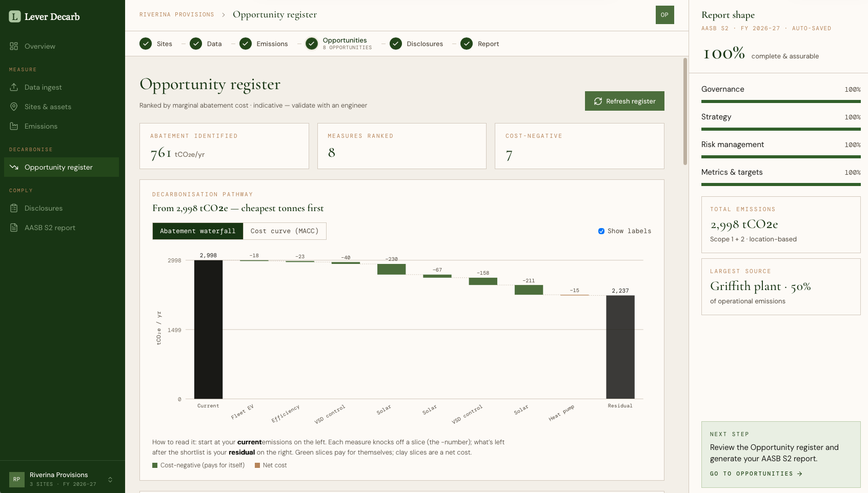Click the Net cost clay legend swatch
Viewport: 868px width, 493px height.
(x=257, y=465)
